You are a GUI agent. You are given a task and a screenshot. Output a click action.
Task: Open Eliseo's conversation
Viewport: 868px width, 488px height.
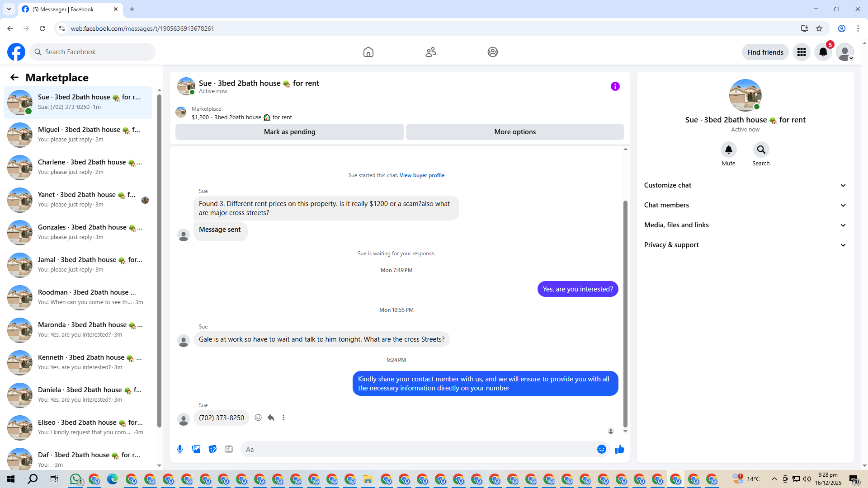(x=78, y=427)
